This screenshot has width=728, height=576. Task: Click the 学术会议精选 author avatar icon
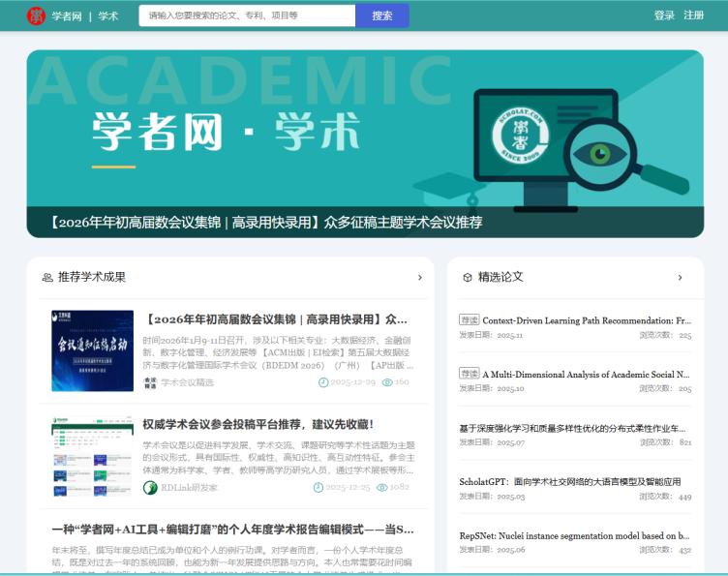pos(150,382)
